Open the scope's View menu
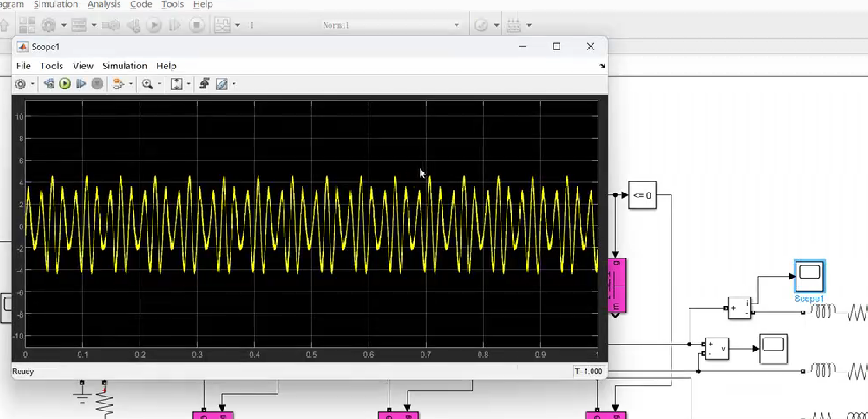Screen dimensions: 868x419 (83, 66)
